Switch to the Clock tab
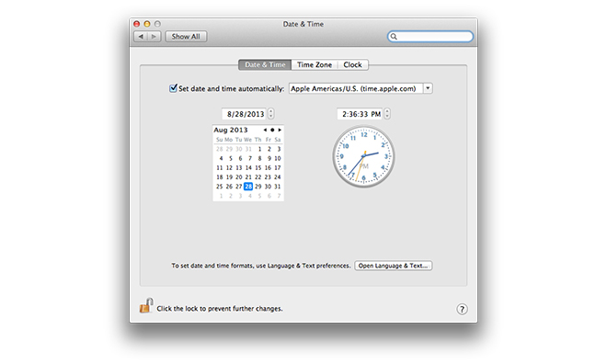The image size is (607, 364). [x=352, y=64]
